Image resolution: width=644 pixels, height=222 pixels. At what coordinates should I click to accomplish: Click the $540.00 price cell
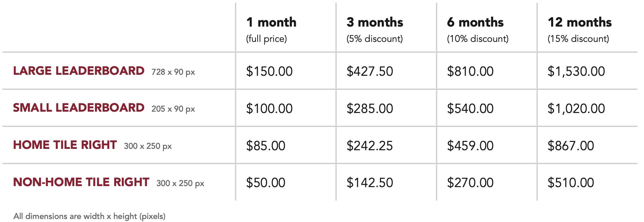(470, 109)
